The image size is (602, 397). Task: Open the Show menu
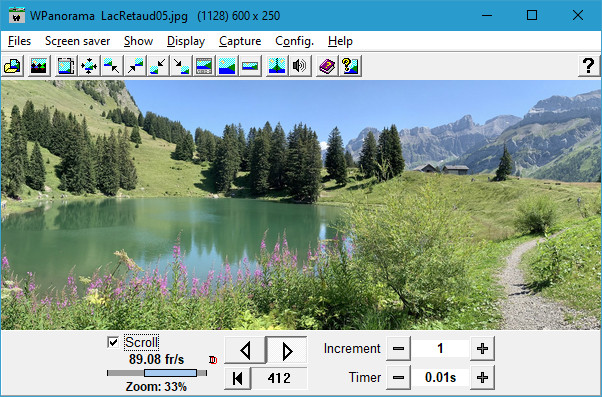tap(138, 41)
